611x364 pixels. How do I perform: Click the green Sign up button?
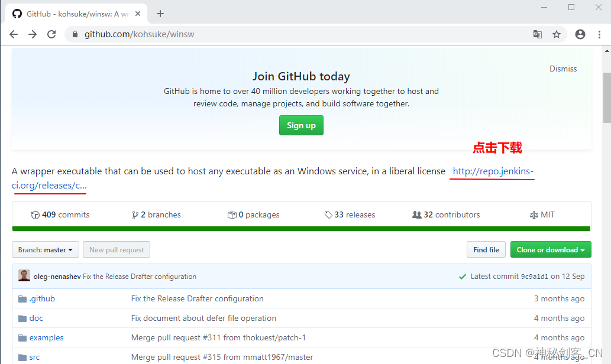(301, 125)
